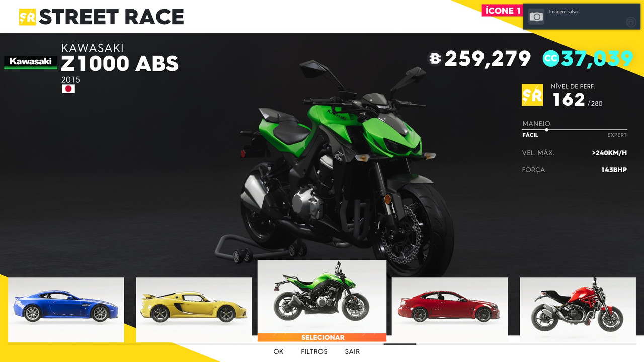The height and width of the screenshot is (362, 644).
Task: Confirm with the OK option
Action: coord(278,352)
